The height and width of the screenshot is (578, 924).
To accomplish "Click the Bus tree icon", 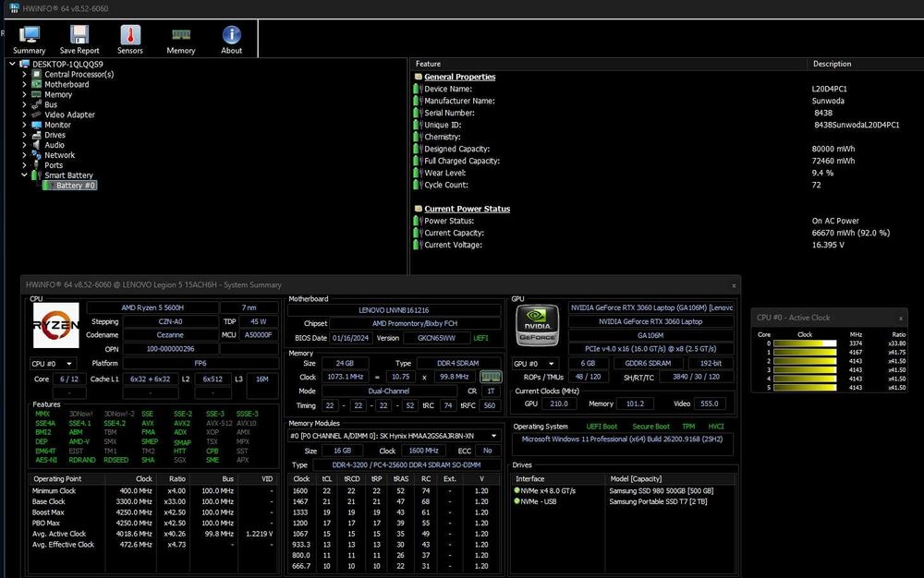I will [x=37, y=104].
